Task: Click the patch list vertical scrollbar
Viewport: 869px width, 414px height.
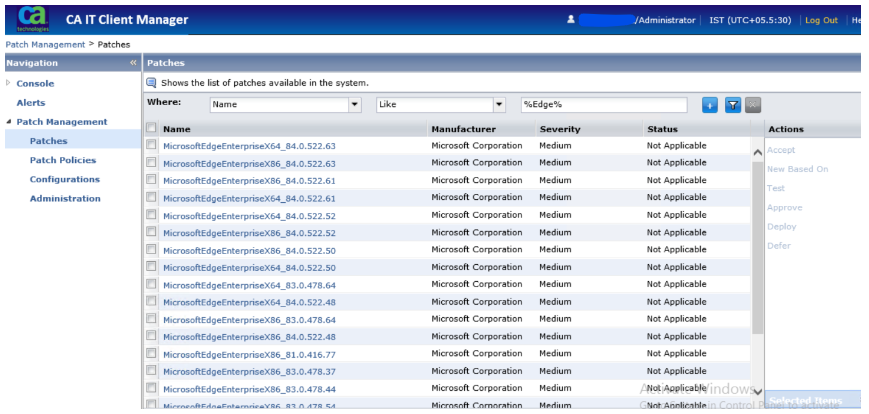Action: point(757,250)
